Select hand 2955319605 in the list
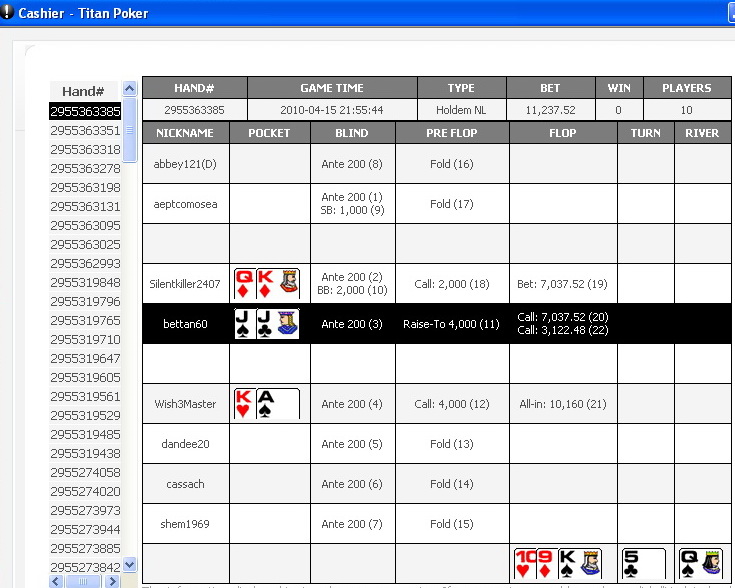This screenshot has height=588, width=735. [85, 377]
